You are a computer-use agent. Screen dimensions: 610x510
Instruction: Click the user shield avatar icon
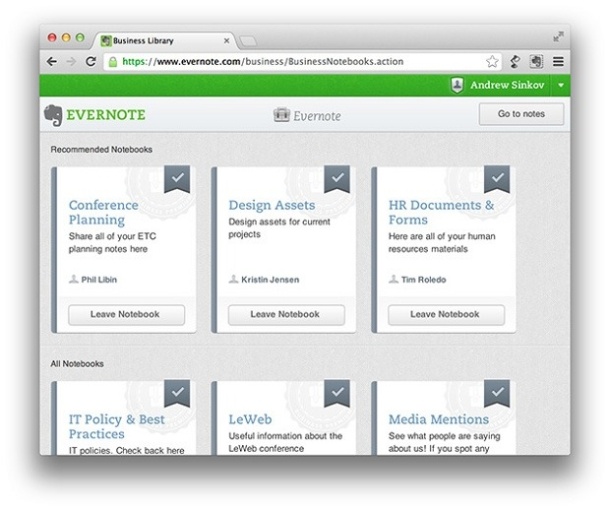pyautogui.click(x=457, y=85)
